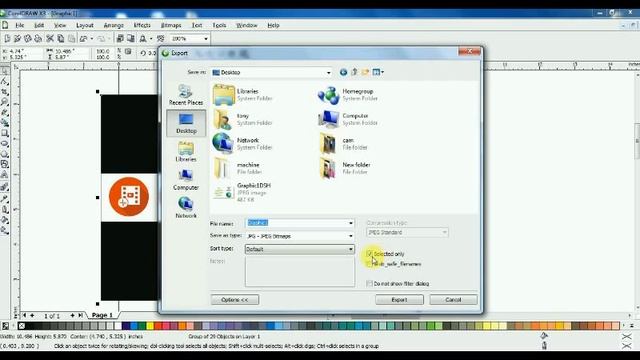Select the Crop tool in toolbox
Screen dimensions: 640x360
pos(4,91)
